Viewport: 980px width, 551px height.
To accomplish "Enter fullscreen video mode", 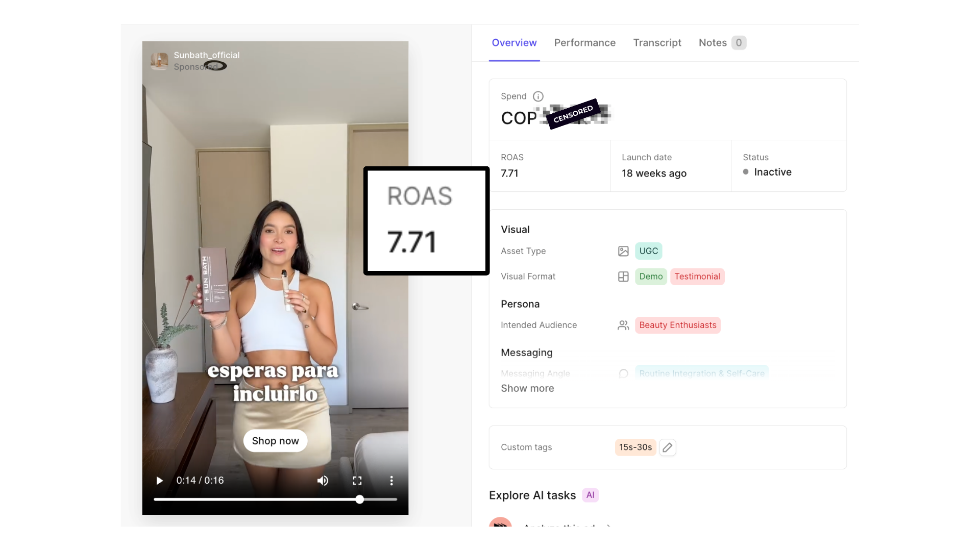I will click(x=357, y=481).
